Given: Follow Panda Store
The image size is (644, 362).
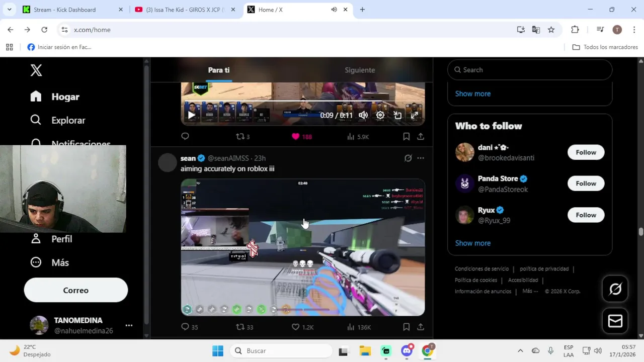Looking at the screenshot, I should tap(586, 184).
